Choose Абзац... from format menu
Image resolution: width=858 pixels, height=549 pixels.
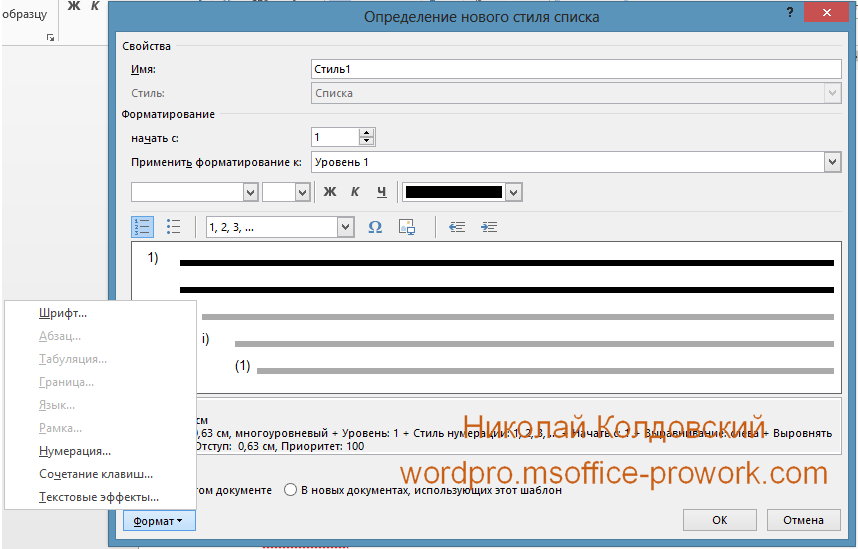[60, 336]
